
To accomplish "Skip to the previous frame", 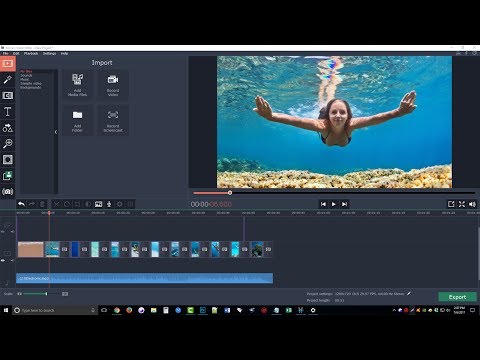I will [x=323, y=204].
